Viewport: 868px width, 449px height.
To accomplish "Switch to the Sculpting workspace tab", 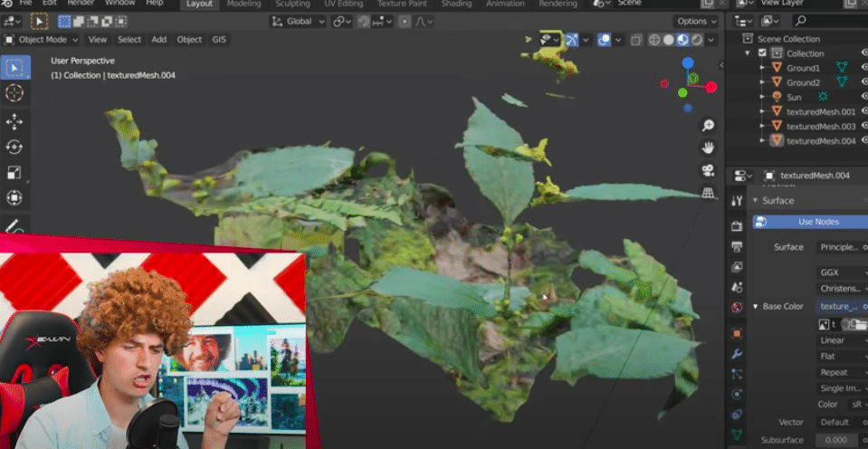I will coord(293,4).
